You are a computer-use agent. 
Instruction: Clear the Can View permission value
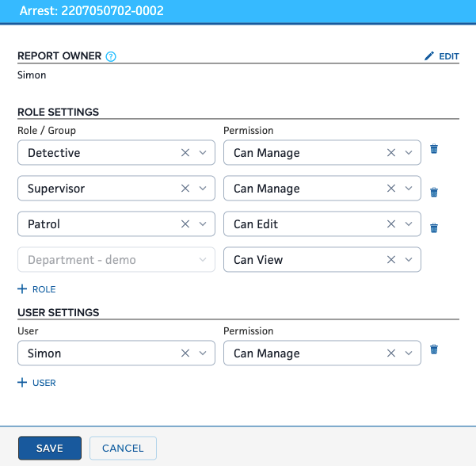[x=391, y=260]
